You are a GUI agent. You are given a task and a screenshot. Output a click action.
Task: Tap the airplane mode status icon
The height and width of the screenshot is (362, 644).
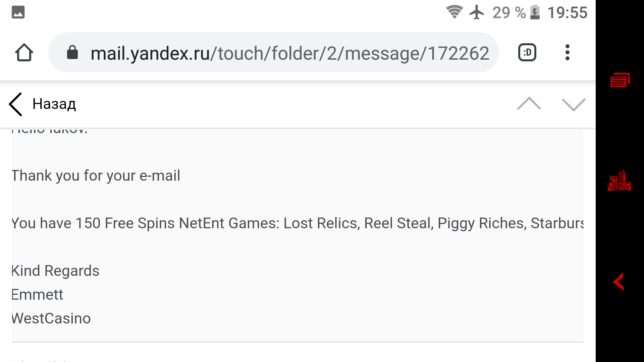pos(477,13)
